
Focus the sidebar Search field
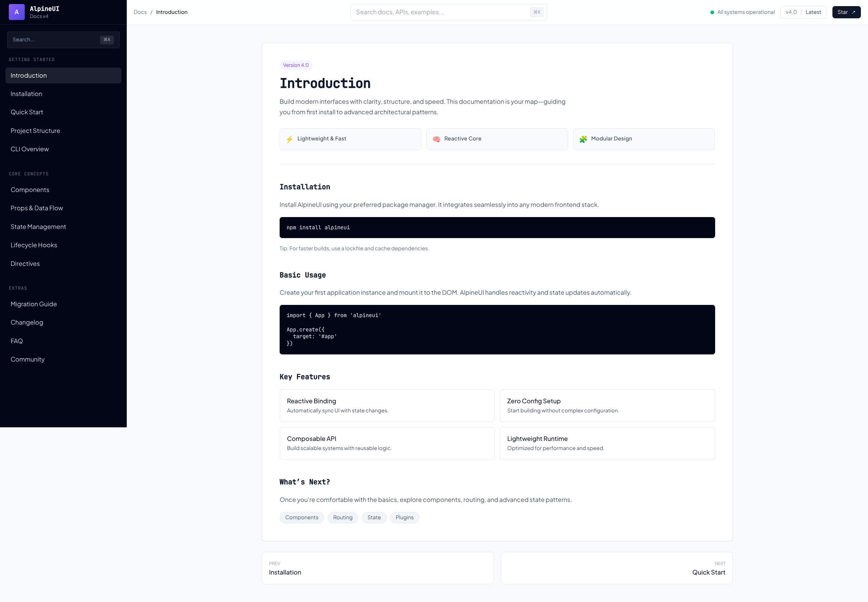63,40
